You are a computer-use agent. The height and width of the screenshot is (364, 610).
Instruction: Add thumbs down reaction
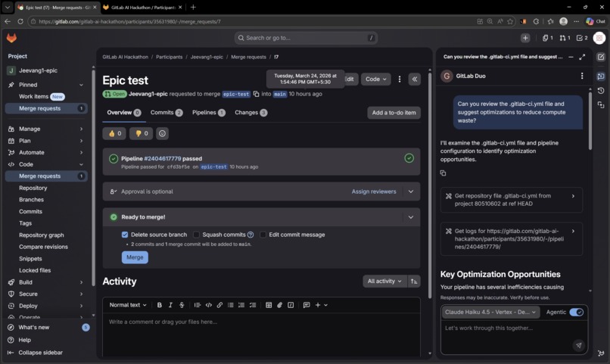[x=141, y=133]
